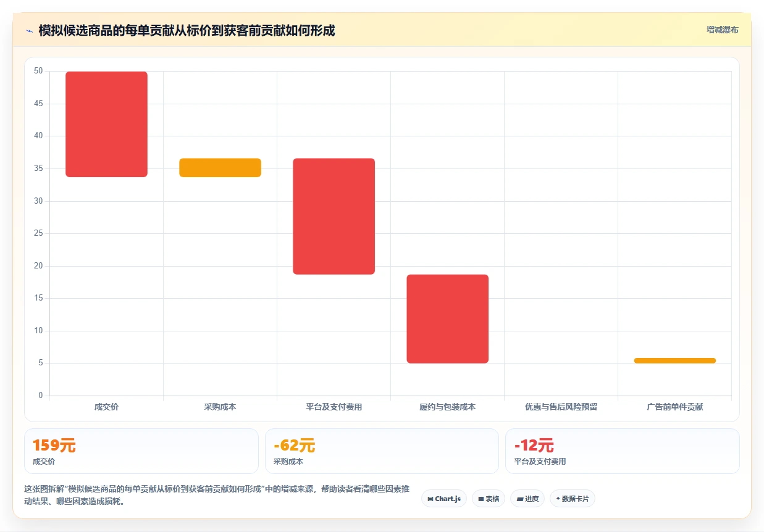Click the chart title 模拟候选商品的每单贡献

187,31
